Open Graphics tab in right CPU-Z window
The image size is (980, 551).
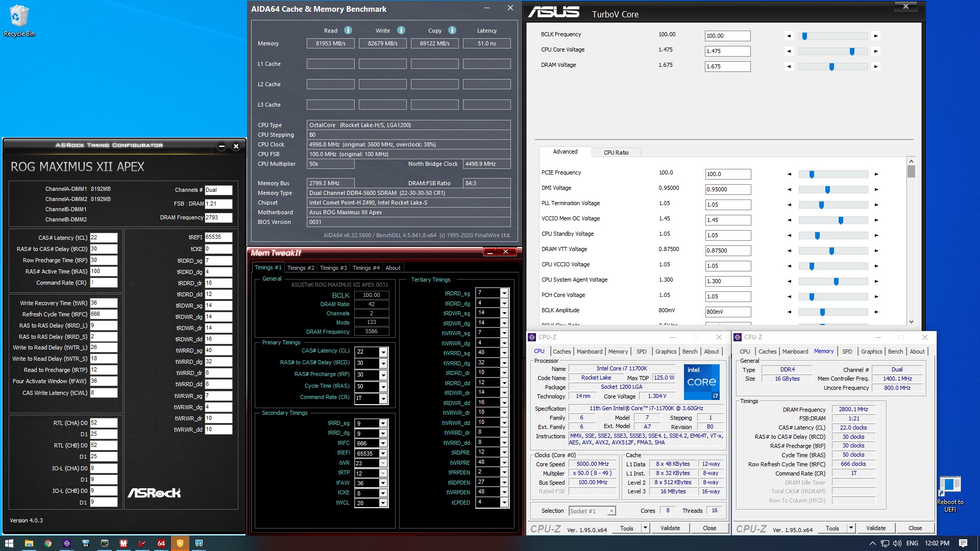872,352
